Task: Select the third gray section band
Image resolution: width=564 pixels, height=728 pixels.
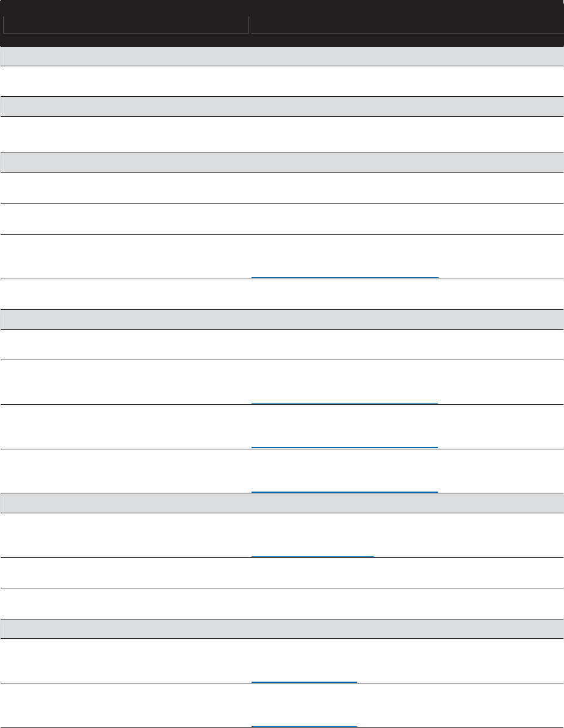Action: point(282,162)
